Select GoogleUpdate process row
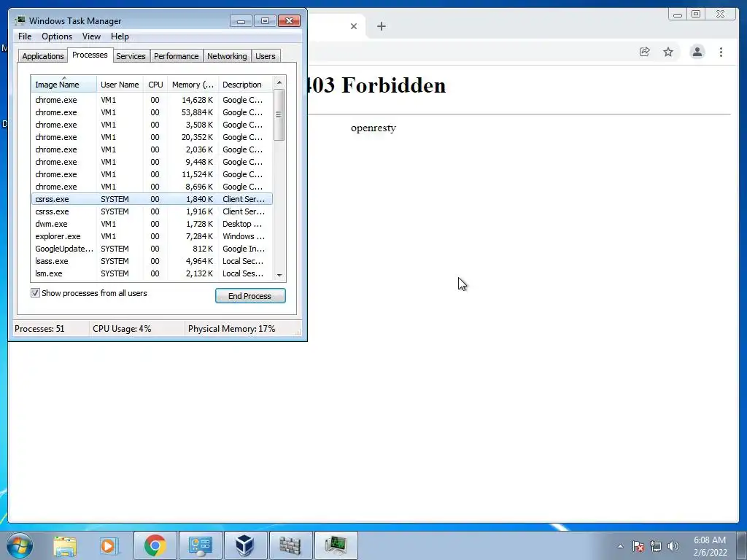Screen dimensions: 747x560 tap(152, 249)
